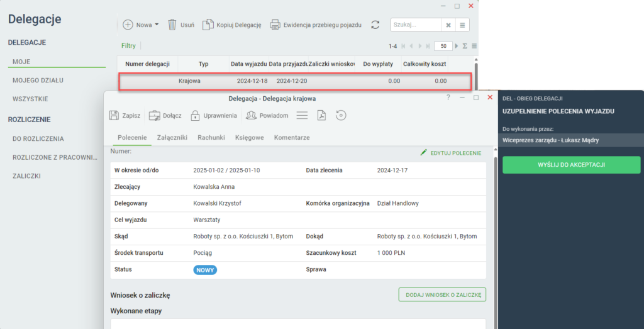Click the history circular arrow icon
This screenshot has height=329, width=644.
(340, 115)
